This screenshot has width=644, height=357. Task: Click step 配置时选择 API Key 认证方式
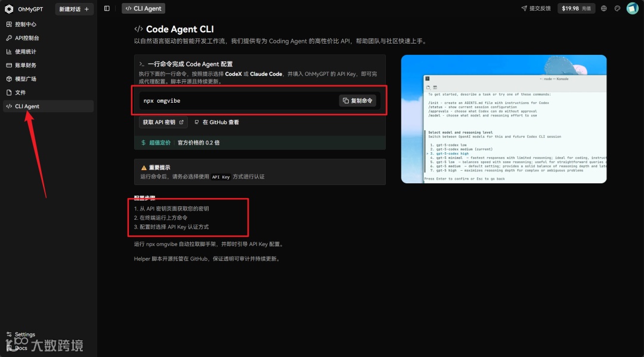coord(171,227)
